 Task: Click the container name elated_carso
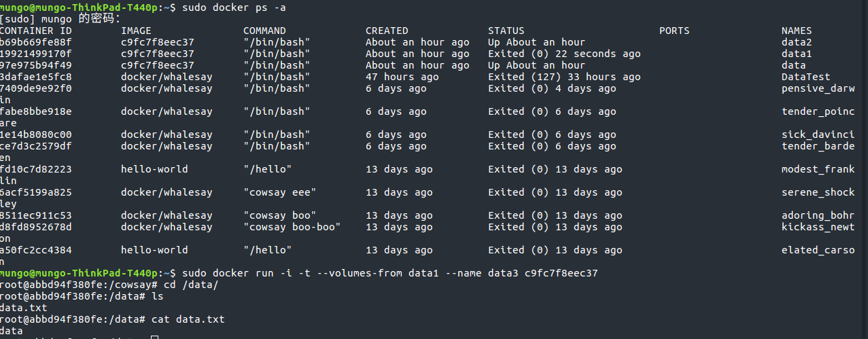click(x=818, y=250)
